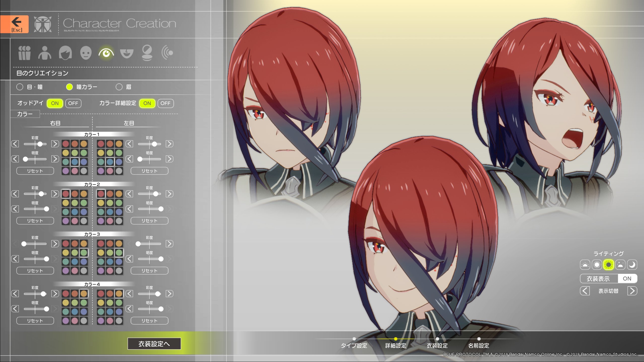Open the hairstyle icon tab
Screen dimensions: 644x362
point(65,53)
